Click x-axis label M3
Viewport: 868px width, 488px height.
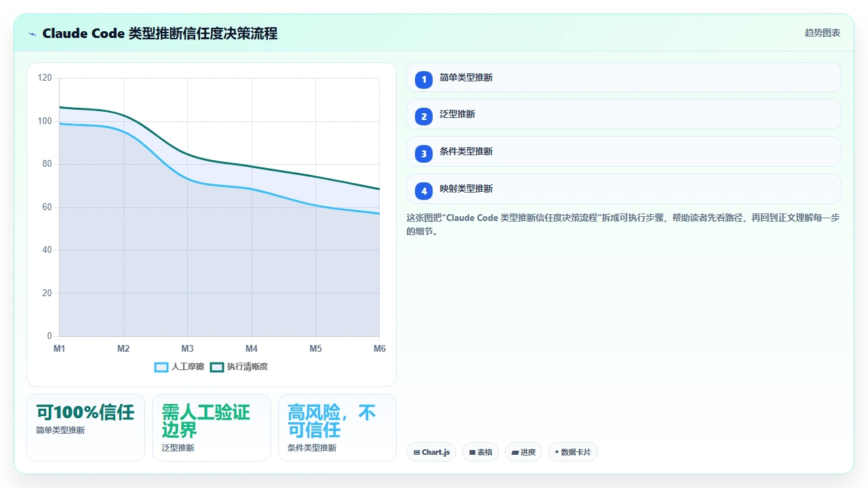pos(188,348)
